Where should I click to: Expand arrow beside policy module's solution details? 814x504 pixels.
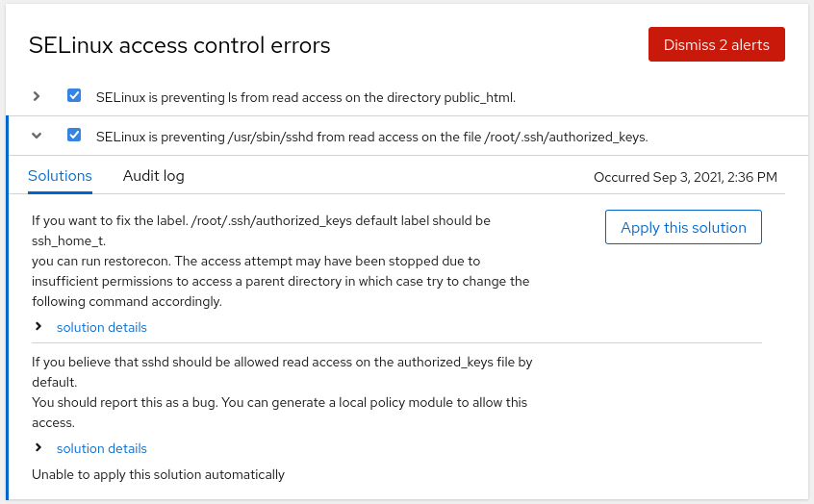(x=38, y=448)
